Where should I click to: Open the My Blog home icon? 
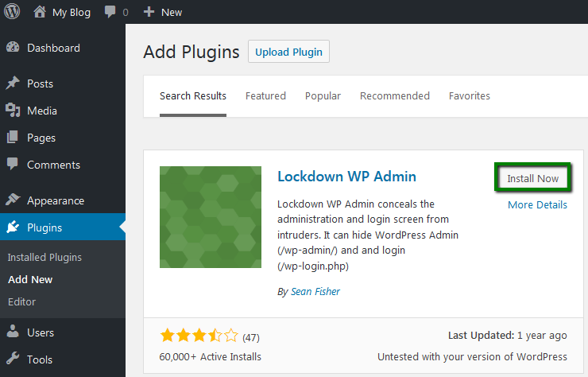(x=40, y=12)
